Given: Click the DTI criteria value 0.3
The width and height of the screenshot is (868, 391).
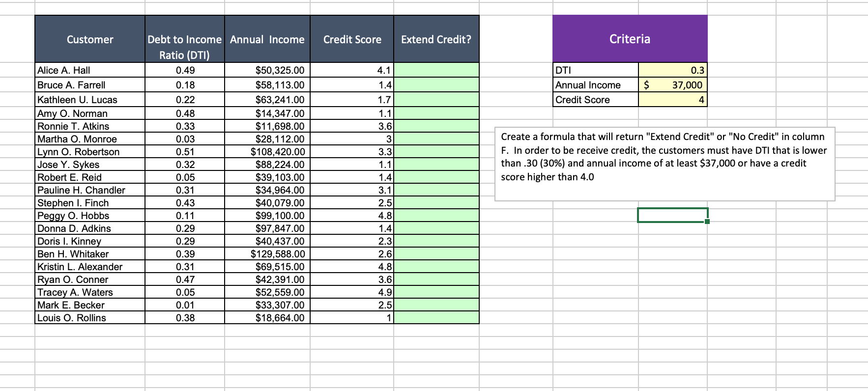Looking at the screenshot, I should [x=673, y=70].
